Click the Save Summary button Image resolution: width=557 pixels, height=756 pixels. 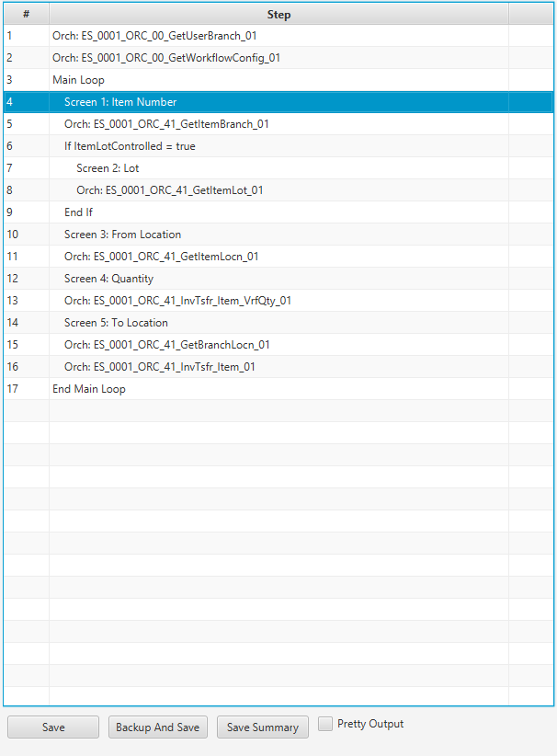pyautogui.click(x=263, y=727)
